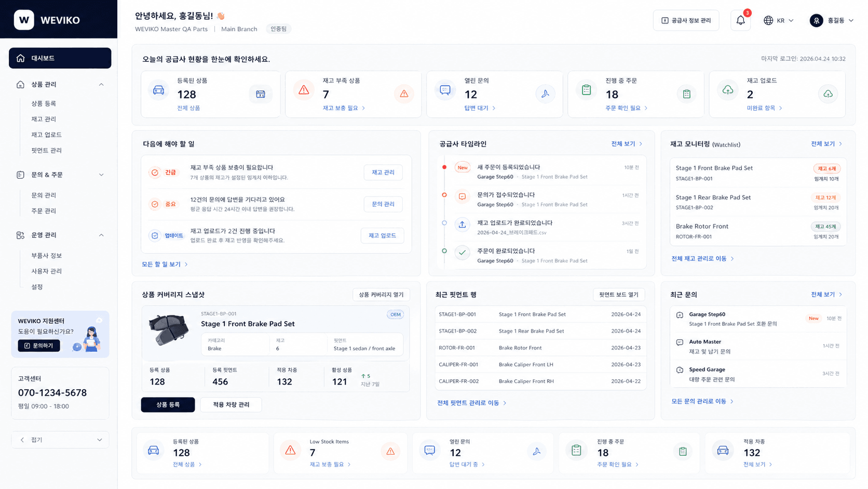868x489 pixels.
Task: Collapse the sidebar with 접기 control
Action: (60, 440)
